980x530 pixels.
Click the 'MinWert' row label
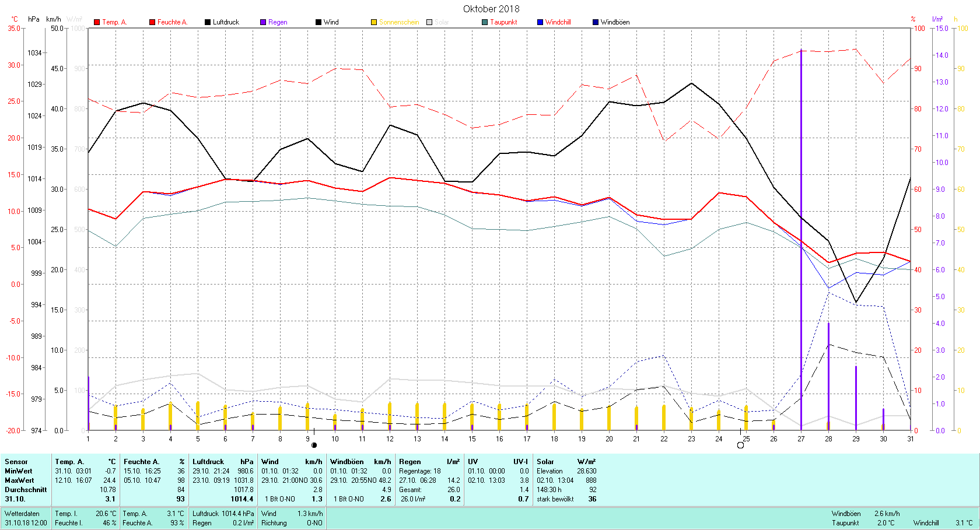coord(19,471)
